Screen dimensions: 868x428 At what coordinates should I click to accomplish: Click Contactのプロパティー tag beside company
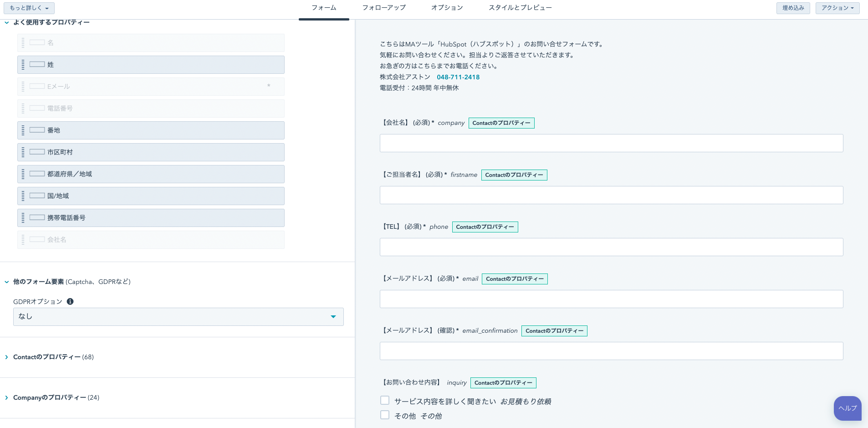tap(501, 123)
